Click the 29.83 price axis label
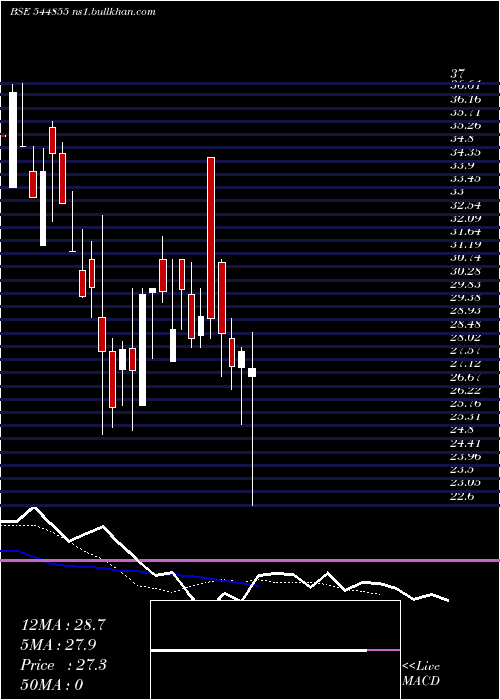This screenshot has height=700, width=500. (x=465, y=284)
